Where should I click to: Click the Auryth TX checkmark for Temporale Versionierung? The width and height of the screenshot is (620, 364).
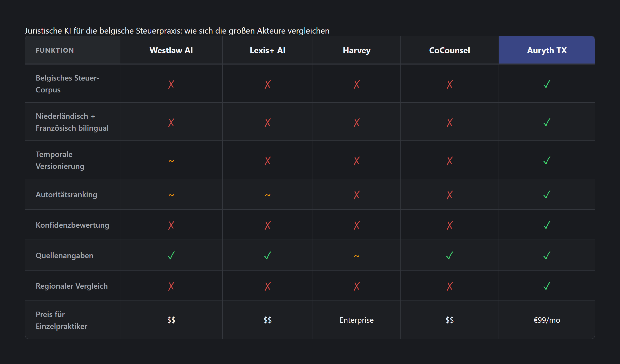547,161
